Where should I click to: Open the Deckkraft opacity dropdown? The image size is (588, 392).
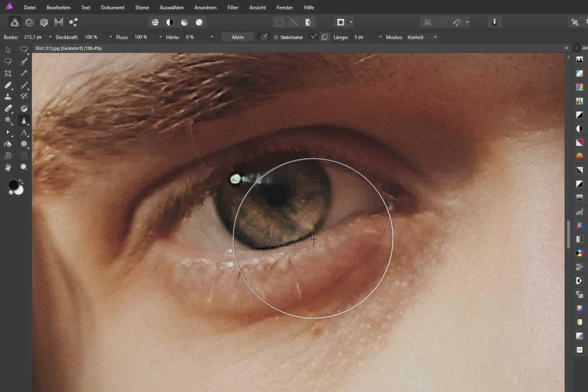(111, 37)
